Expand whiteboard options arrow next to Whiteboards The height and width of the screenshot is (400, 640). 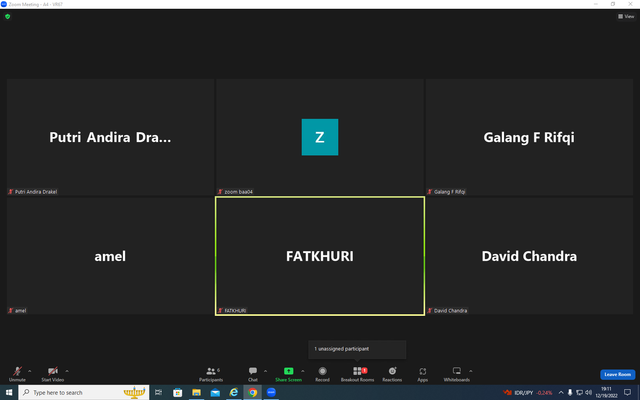pos(471,371)
